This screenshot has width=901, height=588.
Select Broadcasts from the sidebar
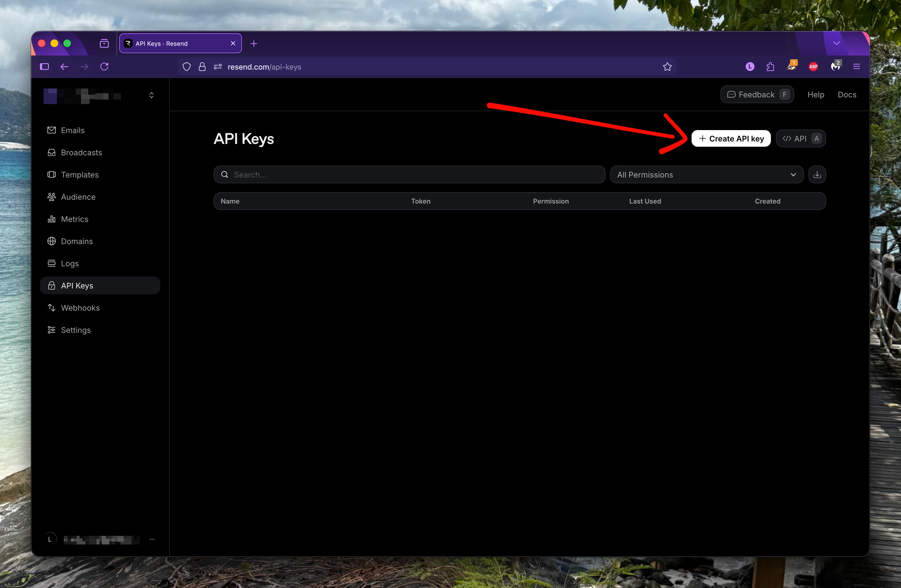coord(81,152)
